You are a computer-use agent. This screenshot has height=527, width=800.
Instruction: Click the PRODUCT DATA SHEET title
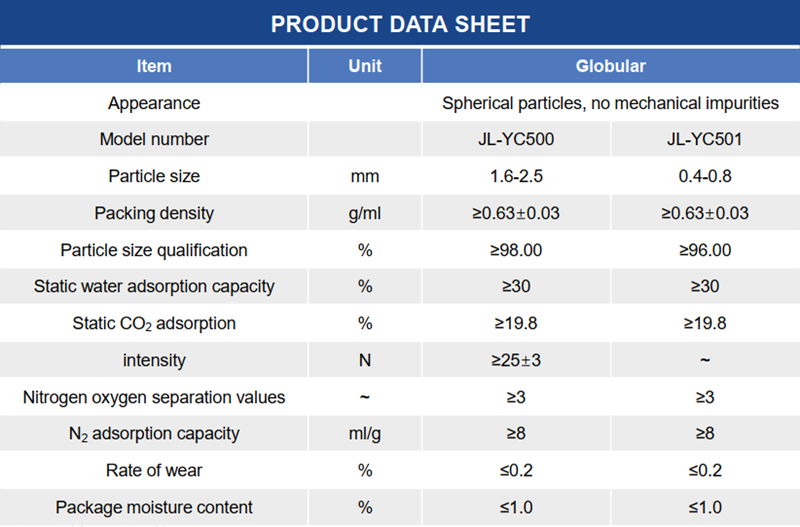coord(400,24)
